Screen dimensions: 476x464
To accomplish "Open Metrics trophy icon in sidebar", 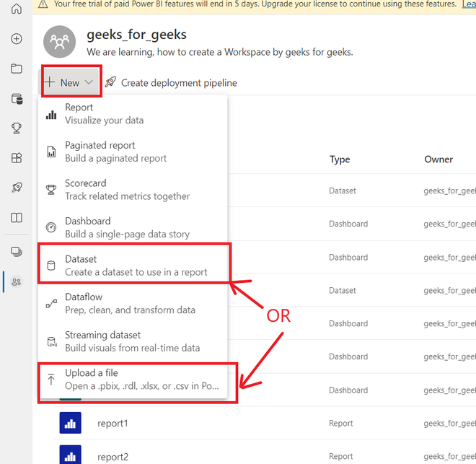I will coord(17,128).
